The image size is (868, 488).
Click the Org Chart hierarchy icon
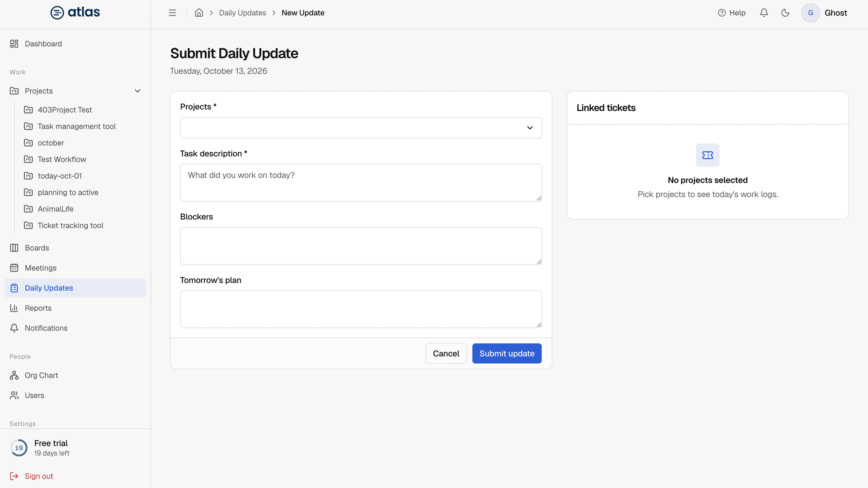tap(14, 375)
